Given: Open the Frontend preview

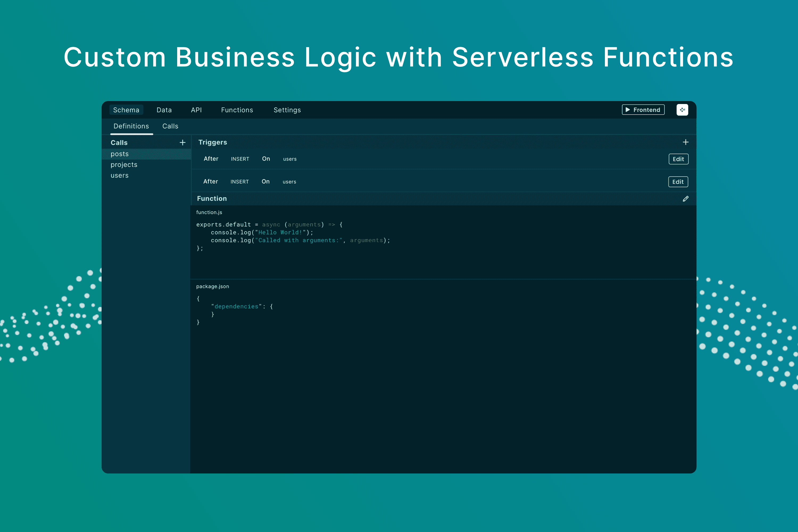Looking at the screenshot, I should (643, 110).
